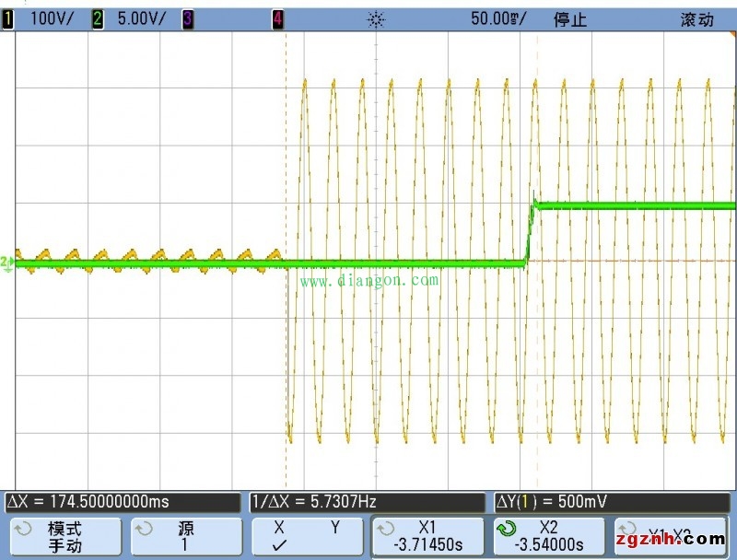
Task: Click rotary knob icon on X1 softkey
Action: 385,529
